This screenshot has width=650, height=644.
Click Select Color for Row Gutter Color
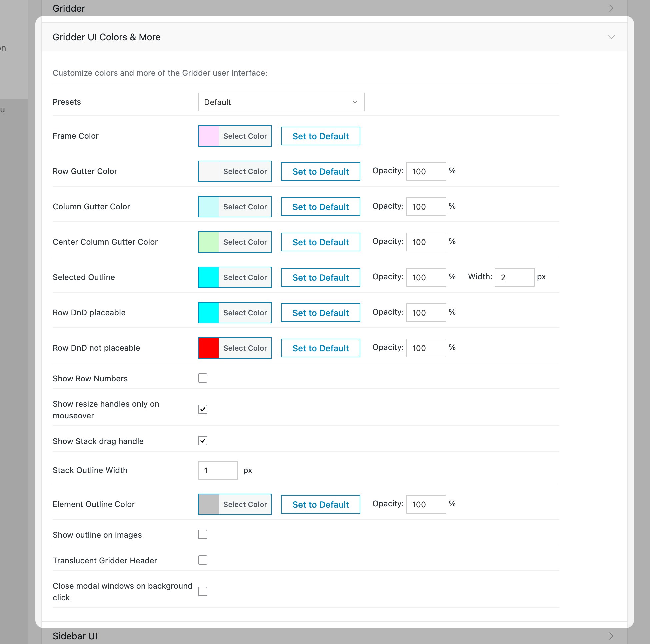(x=245, y=171)
